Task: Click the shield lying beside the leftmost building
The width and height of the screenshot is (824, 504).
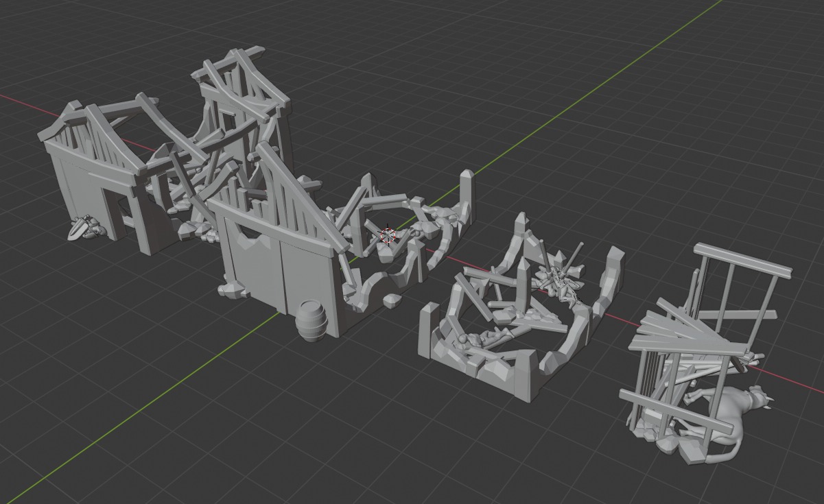Action: pos(82,227)
